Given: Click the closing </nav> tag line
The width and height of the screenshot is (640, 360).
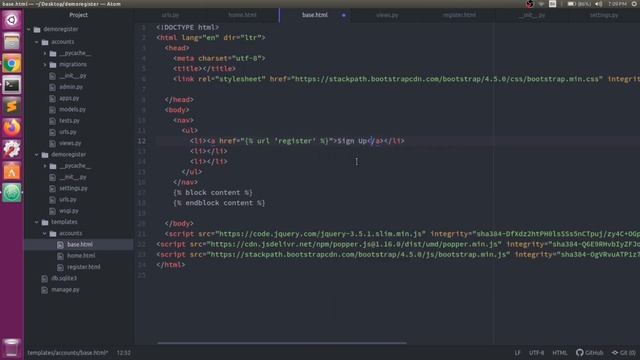Looking at the screenshot, I should point(185,182).
